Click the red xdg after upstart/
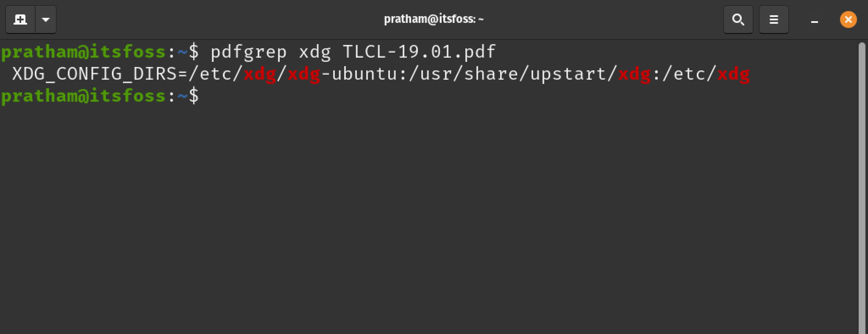This screenshot has height=334, width=868. (x=634, y=74)
